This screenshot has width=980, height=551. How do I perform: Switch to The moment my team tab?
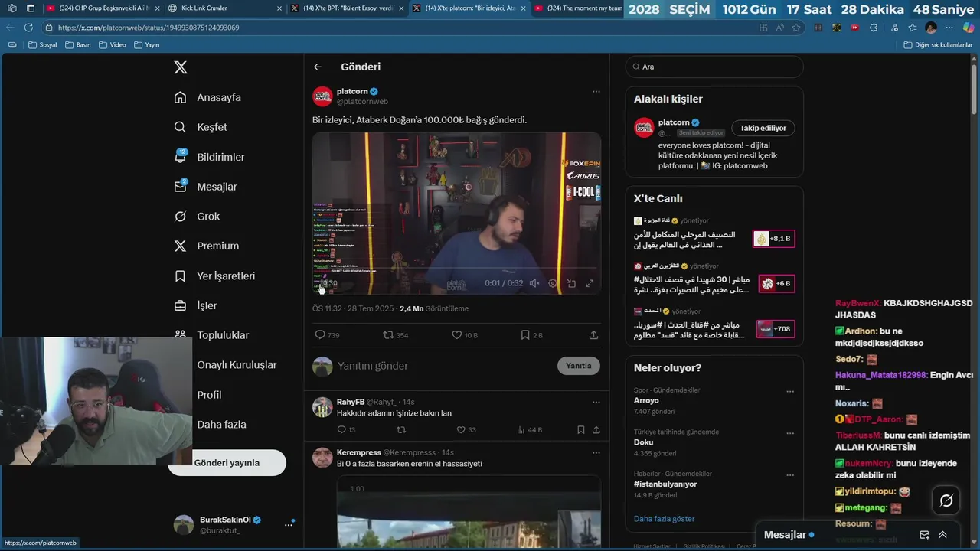click(577, 8)
